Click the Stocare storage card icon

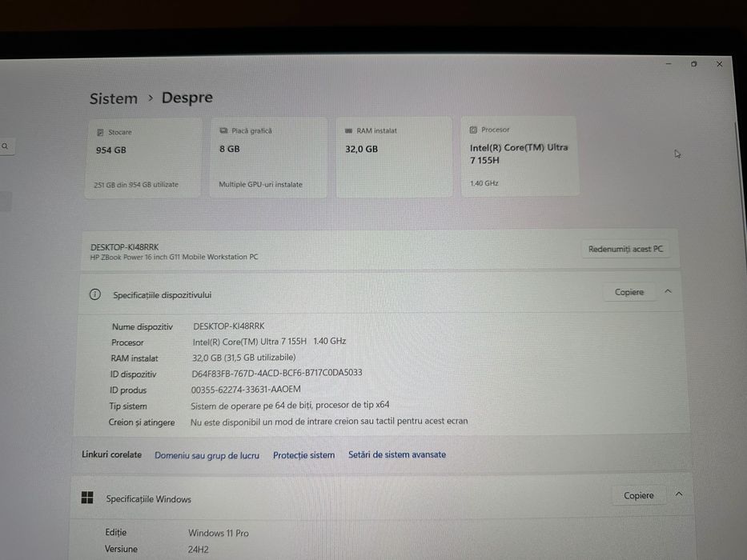tap(100, 132)
